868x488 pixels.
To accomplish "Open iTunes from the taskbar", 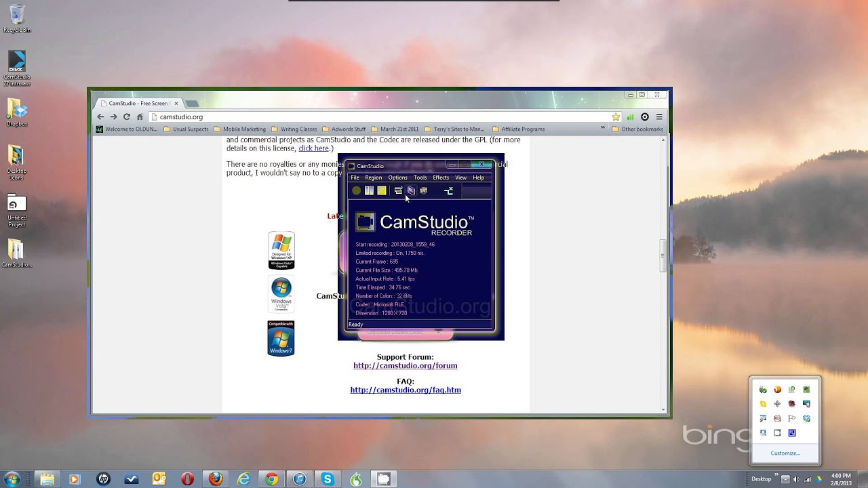I will [300, 479].
